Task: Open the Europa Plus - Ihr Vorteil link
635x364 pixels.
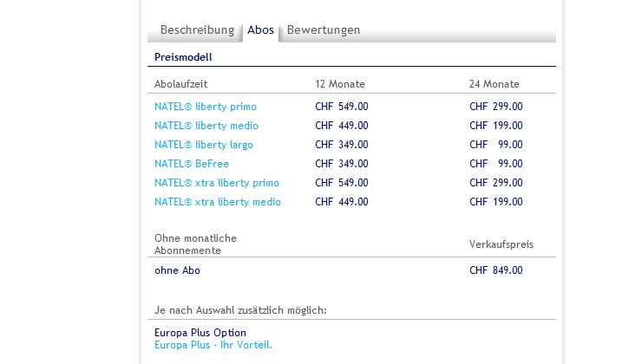Action: pos(213,345)
